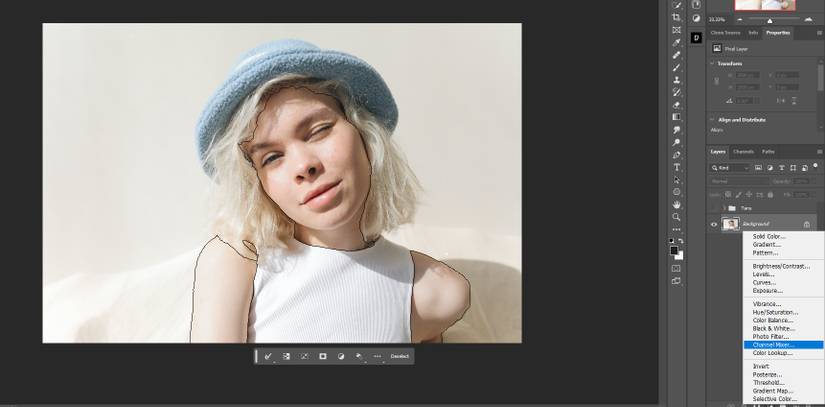Reset default foreground and background colors
This screenshot has height=407, width=825.
671,240
